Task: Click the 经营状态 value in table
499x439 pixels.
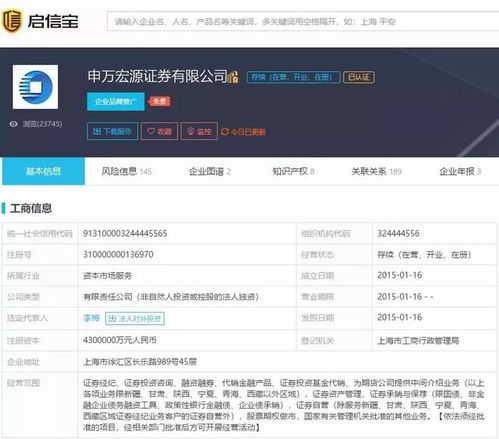Action: pyautogui.click(x=424, y=255)
